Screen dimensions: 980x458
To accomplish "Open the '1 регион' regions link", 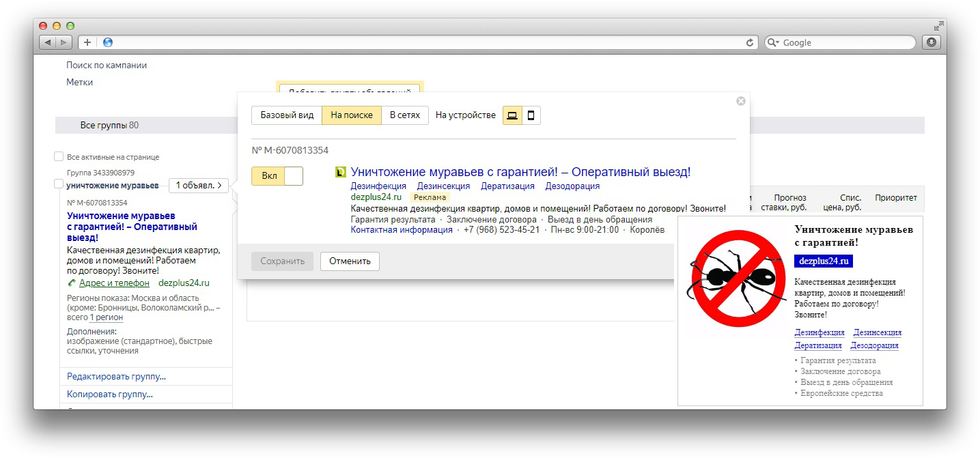I will pyautogui.click(x=107, y=317).
